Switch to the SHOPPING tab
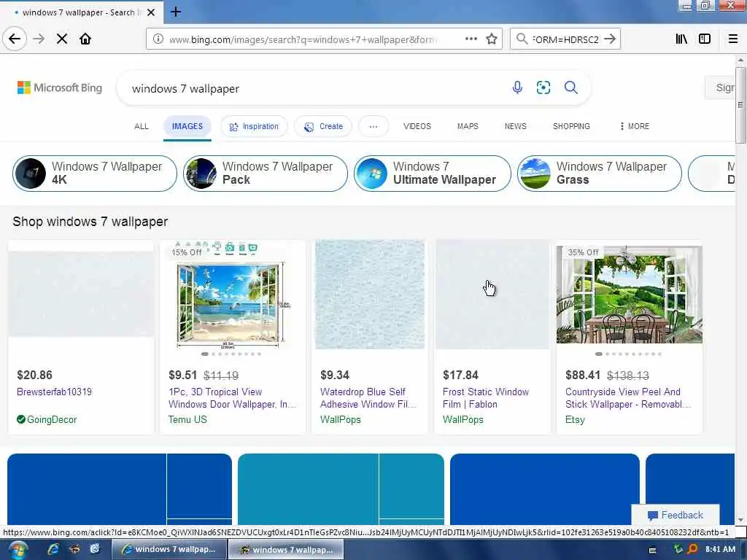747x560 pixels. tap(571, 126)
